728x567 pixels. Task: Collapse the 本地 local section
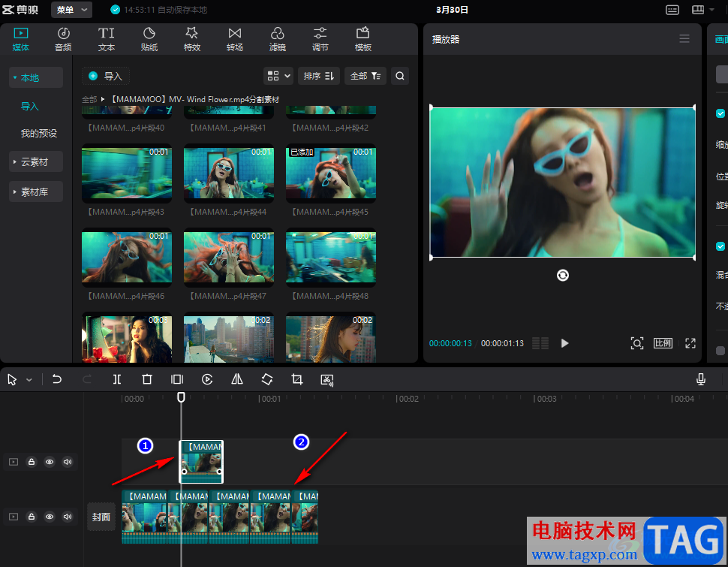(36, 77)
